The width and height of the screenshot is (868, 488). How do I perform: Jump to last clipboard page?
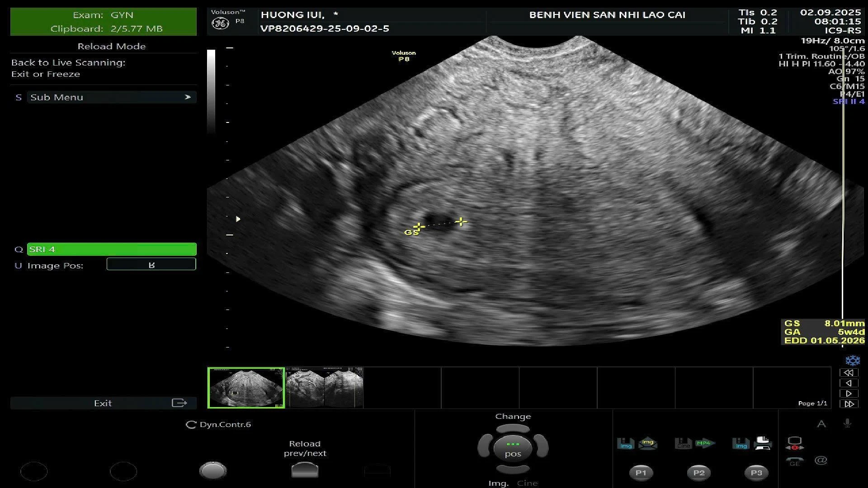[x=849, y=404]
